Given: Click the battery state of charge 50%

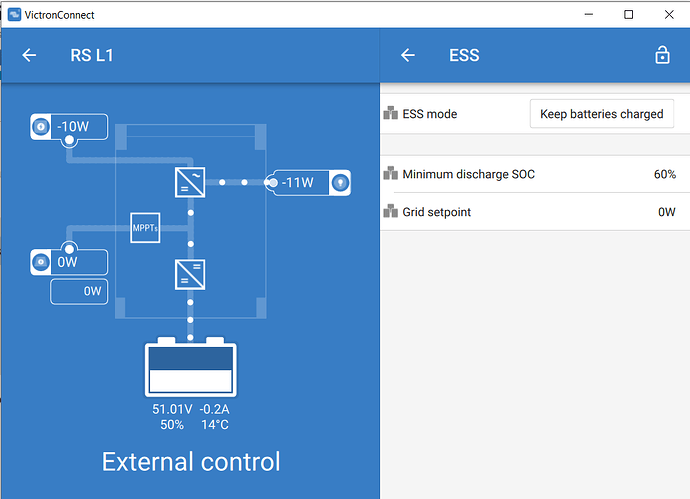Looking at the screenshot, I should click(x=172, y=425).
